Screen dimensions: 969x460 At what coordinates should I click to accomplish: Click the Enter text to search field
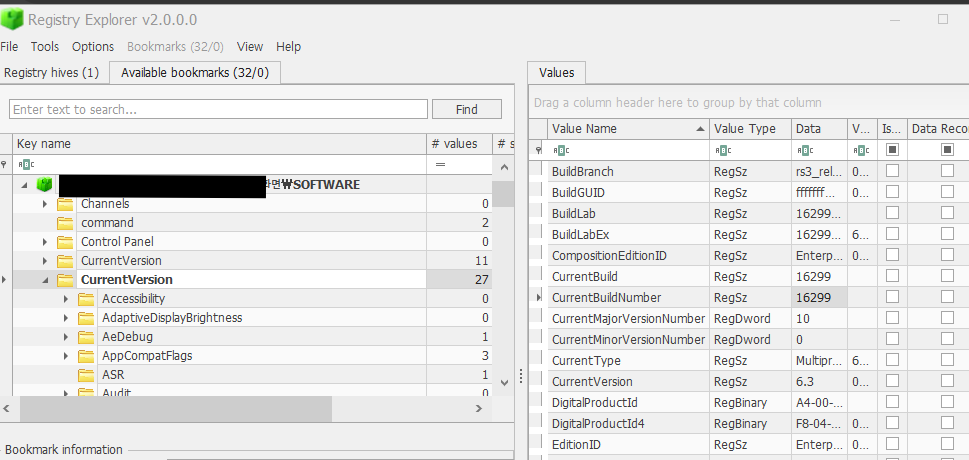pyautogui.click(x=218, y=109)
